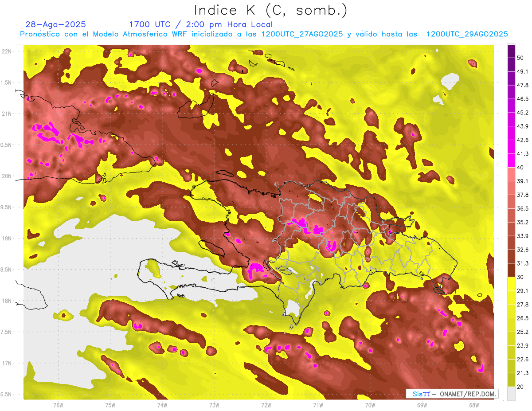This screenshot has width=532, height=411.
Task: Click the '21N' latitude label
Action: [7, 114]
